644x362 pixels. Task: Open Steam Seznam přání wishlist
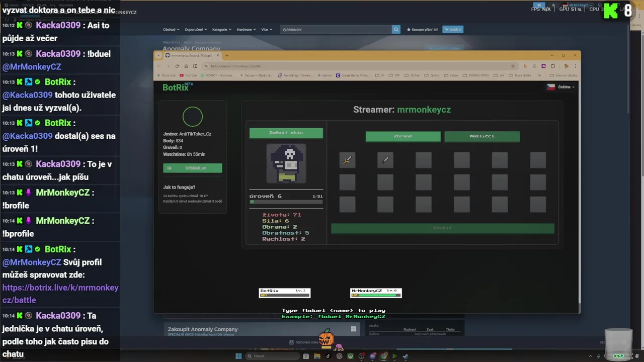pyautogui.click(x=423, y=29)
